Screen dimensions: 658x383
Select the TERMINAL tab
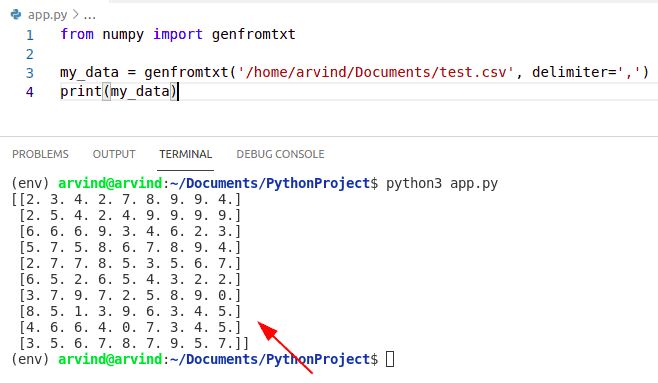point(185,154)
